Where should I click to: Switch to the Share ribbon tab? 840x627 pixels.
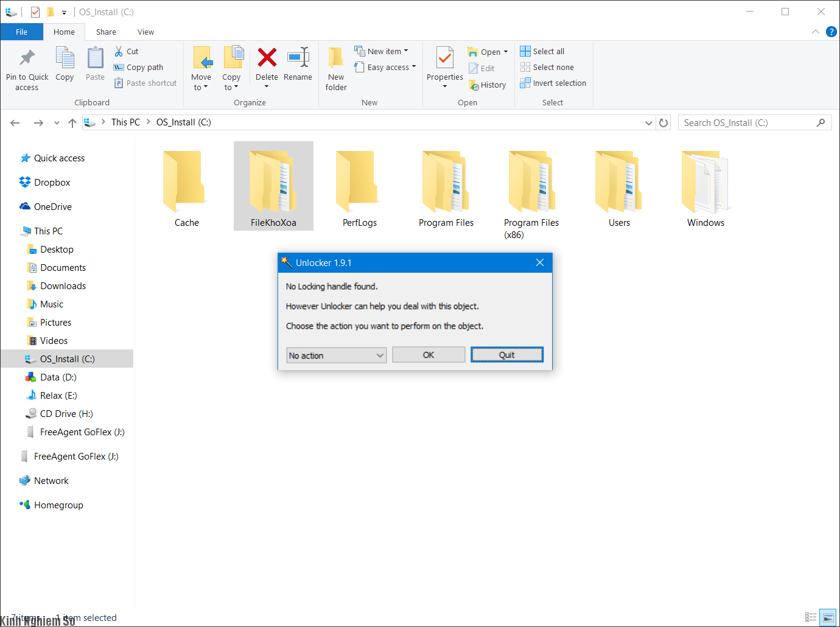106,32
